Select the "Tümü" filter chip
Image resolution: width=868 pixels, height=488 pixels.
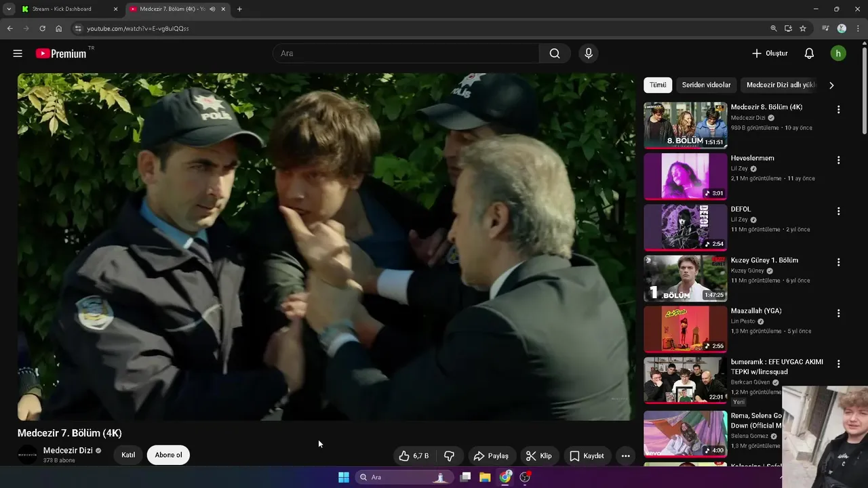(x=658, y=85)
